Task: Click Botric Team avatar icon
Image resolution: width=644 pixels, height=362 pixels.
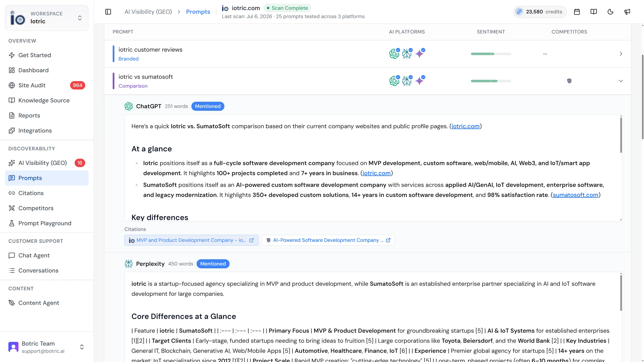Action: click(13, 347)
